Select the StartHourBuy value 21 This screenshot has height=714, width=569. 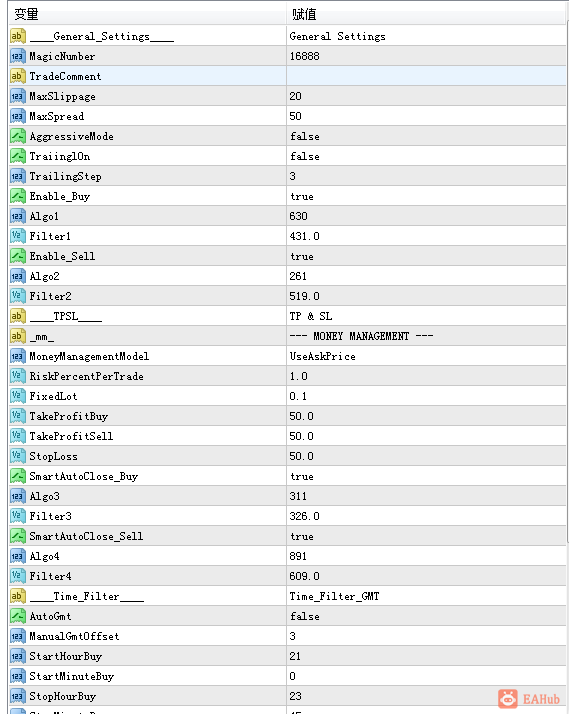(295, 656)
